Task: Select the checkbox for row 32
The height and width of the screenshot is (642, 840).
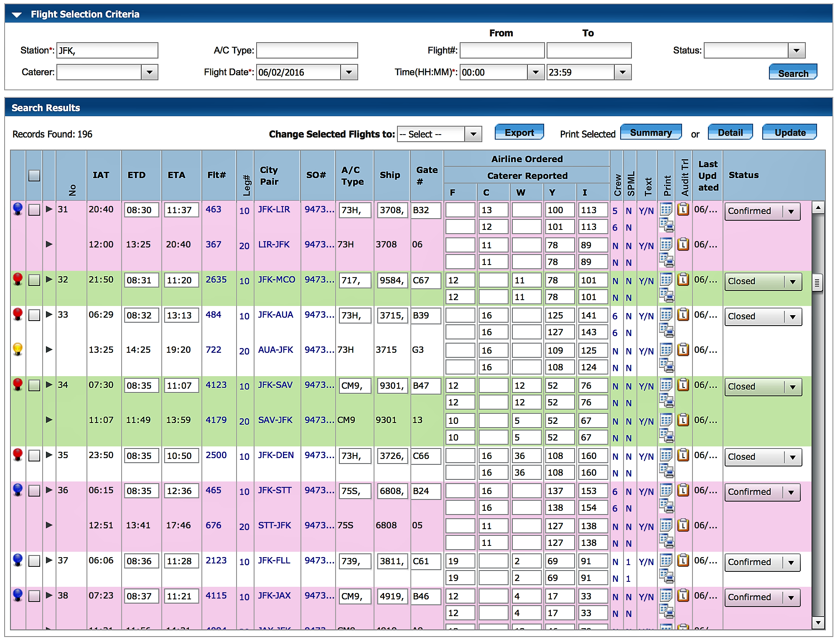Action: 34,280
